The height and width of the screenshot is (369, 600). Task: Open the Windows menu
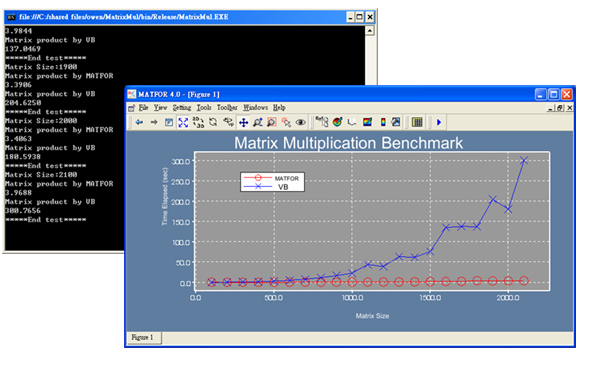255,108
